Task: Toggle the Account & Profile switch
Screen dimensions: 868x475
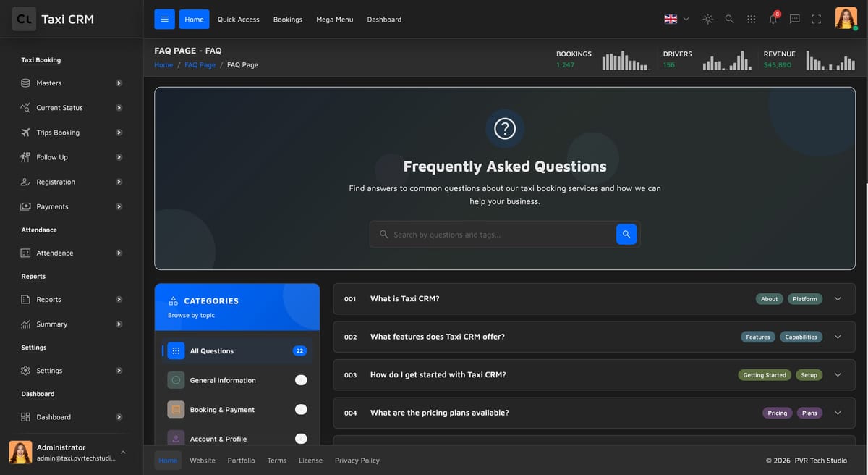Action: pyautogui.click(x=301, y=438)
